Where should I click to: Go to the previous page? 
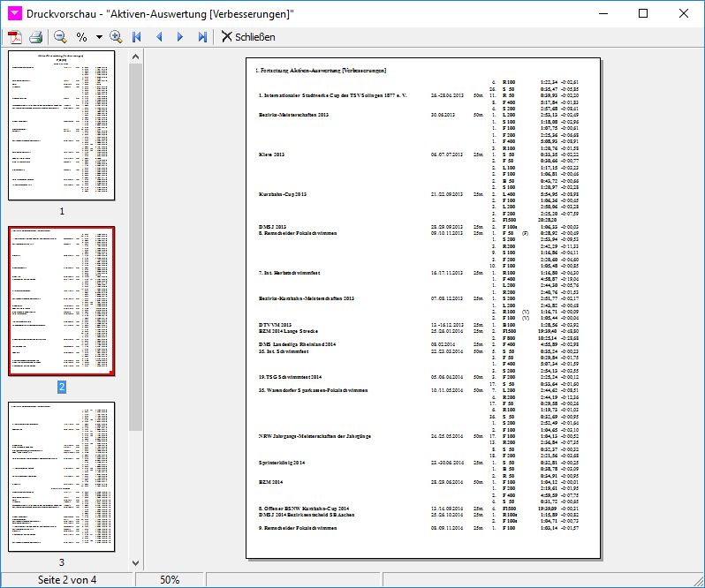[159, 37]
